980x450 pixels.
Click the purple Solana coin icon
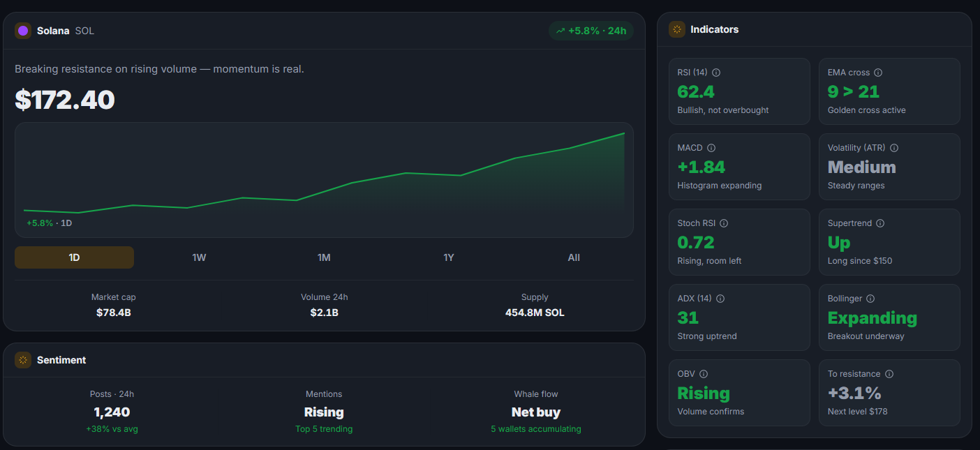(x=23, y=31)
